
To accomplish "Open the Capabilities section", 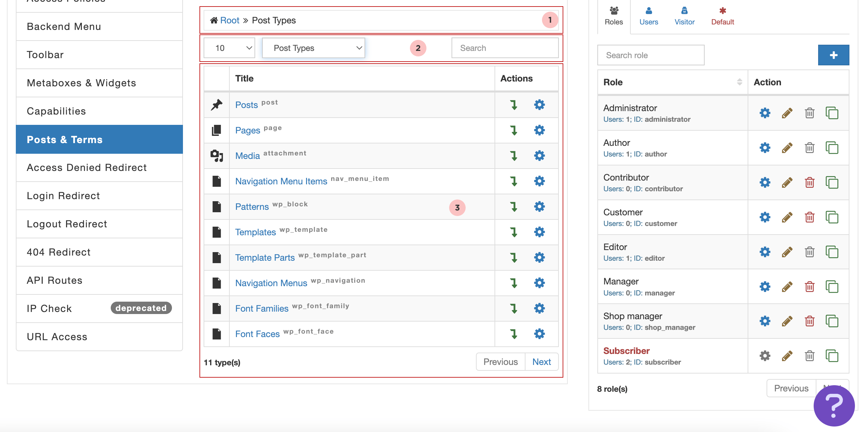I will point(99,111).
